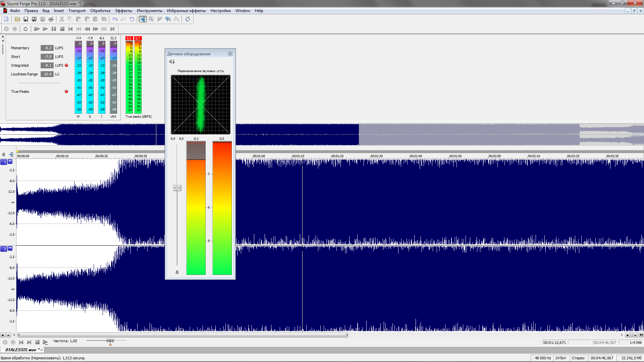Open the Эффекты menu

click(x=123, y=11)
